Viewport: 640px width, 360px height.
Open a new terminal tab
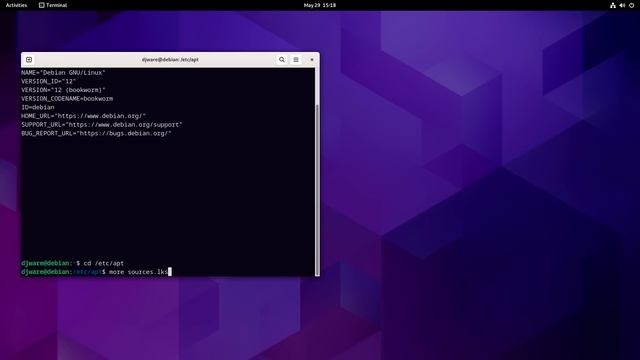click(29, 60)
